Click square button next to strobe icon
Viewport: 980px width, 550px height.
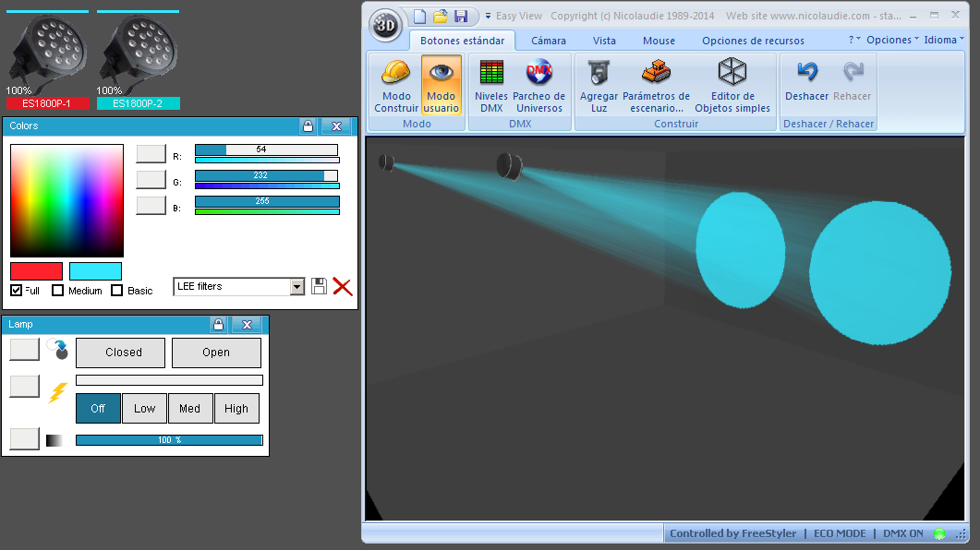[x=24, y=386]
